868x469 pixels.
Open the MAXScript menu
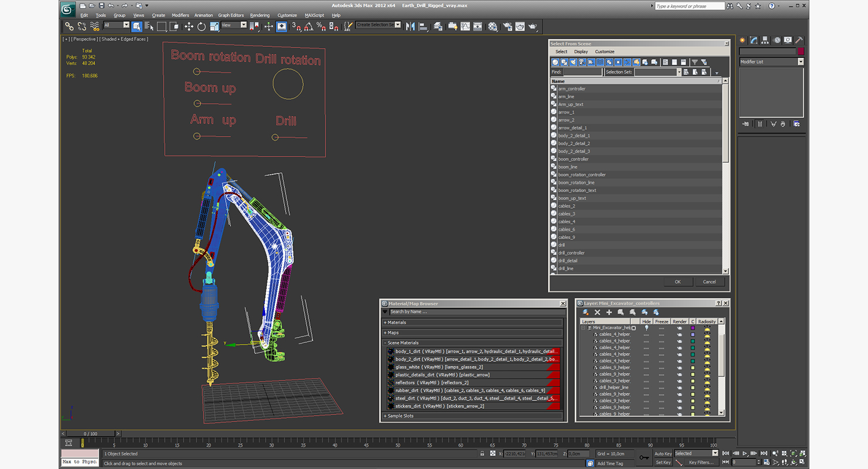pos(314,15)
